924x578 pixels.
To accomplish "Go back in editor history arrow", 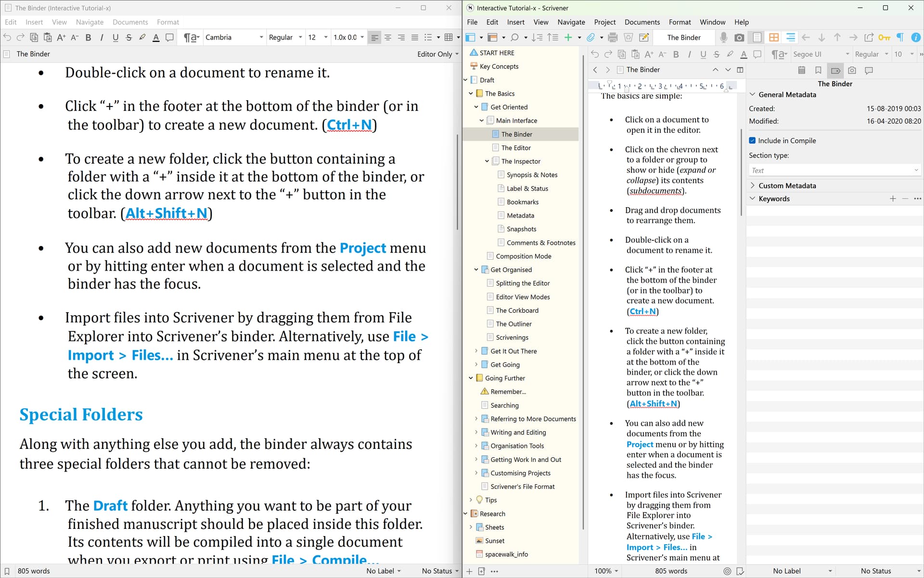I will tap(595, 70).
